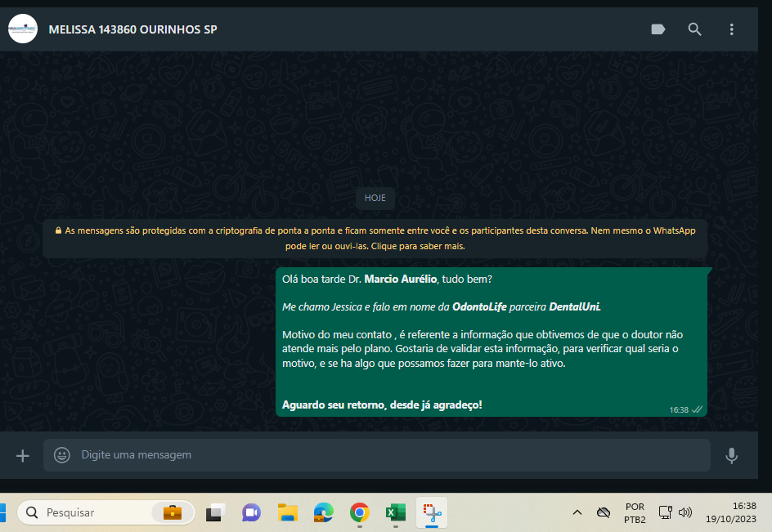Open the attach plus menu

23,455
